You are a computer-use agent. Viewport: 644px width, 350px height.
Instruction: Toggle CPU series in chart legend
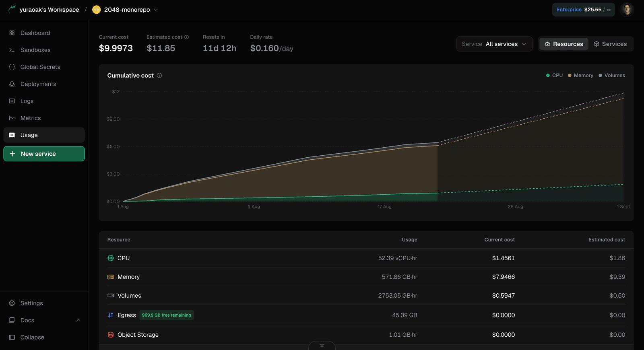[x=554, y=75]
